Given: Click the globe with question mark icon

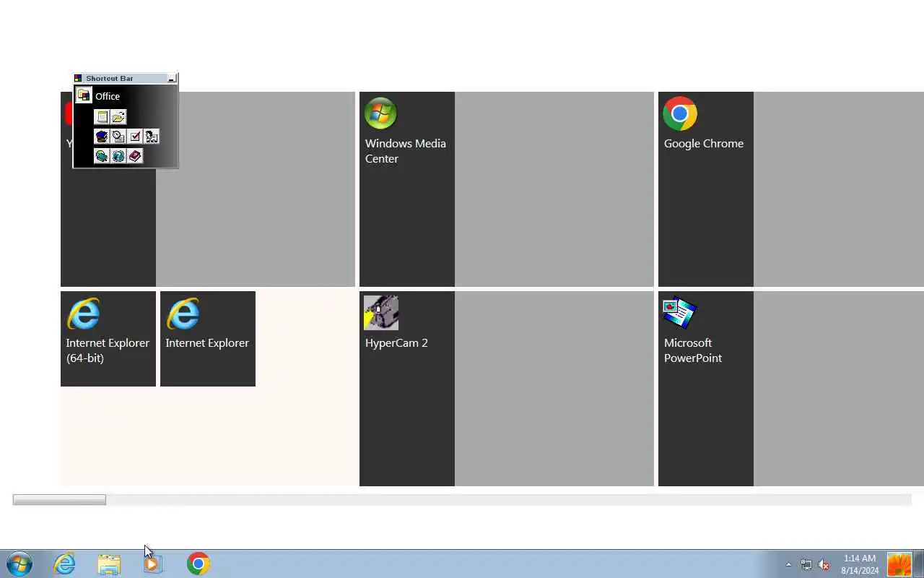Looking at the screenshot, I should (118, 156).
